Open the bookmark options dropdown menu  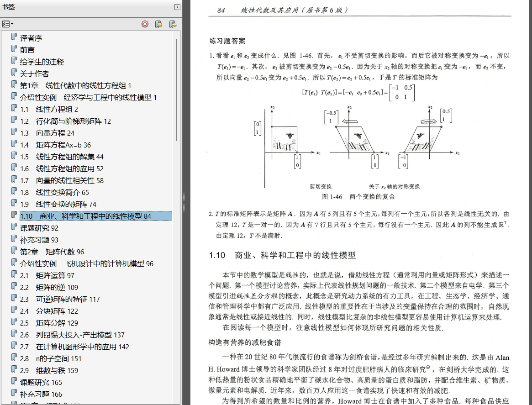(7, 24)
